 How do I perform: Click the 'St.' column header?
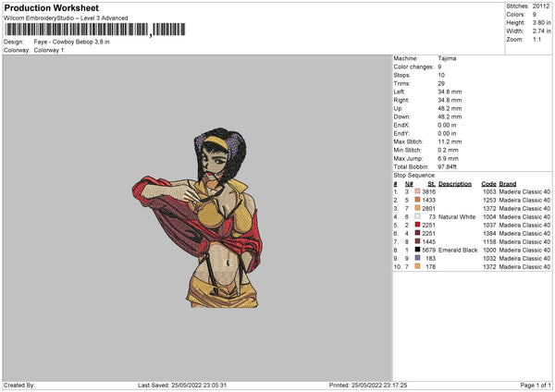[431, 184]
